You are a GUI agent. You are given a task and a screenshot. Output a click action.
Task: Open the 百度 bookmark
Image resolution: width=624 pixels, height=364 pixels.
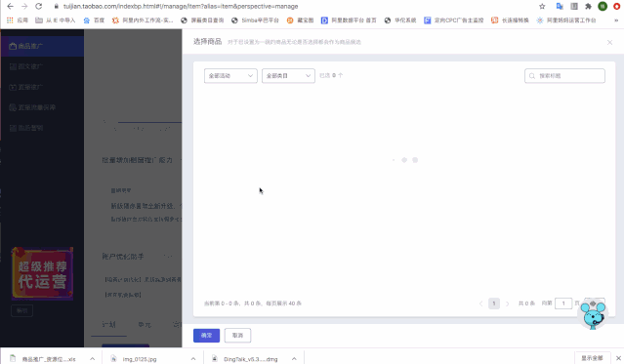(95, 20)
